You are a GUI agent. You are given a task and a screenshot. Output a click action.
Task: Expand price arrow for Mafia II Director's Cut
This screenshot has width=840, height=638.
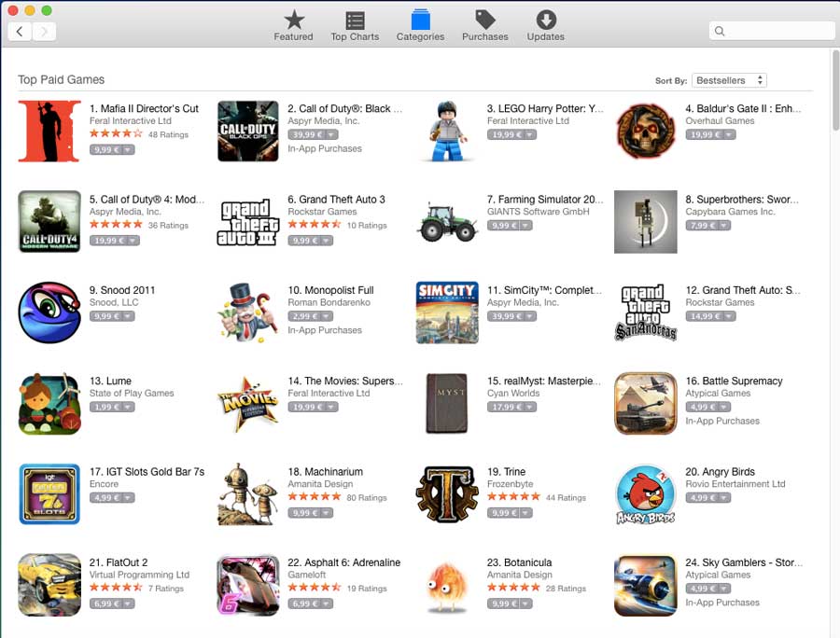point(128,150)
